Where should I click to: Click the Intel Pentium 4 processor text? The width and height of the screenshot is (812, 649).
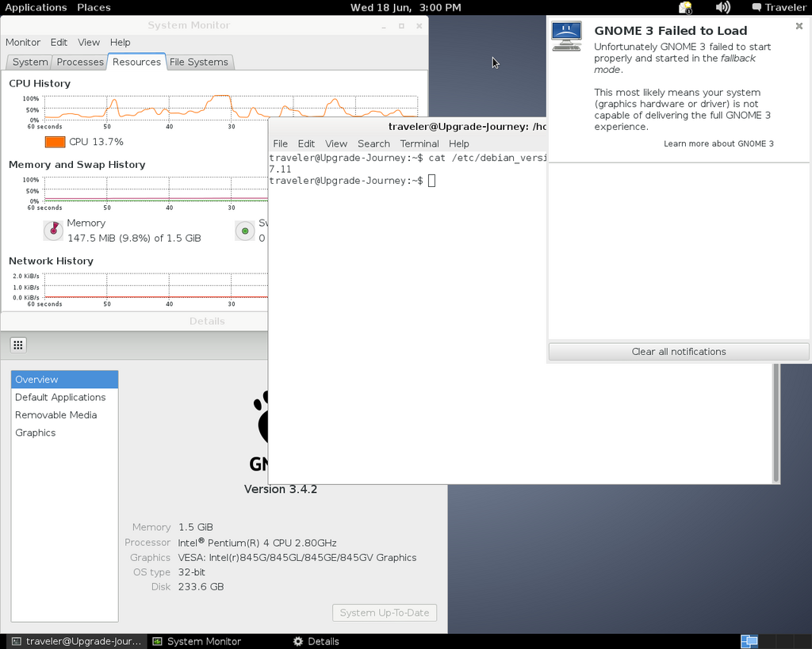coord(258,543)
